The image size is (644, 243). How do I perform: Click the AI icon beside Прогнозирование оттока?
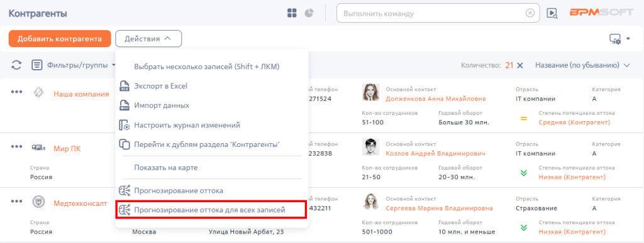click(x=124, y=190)
